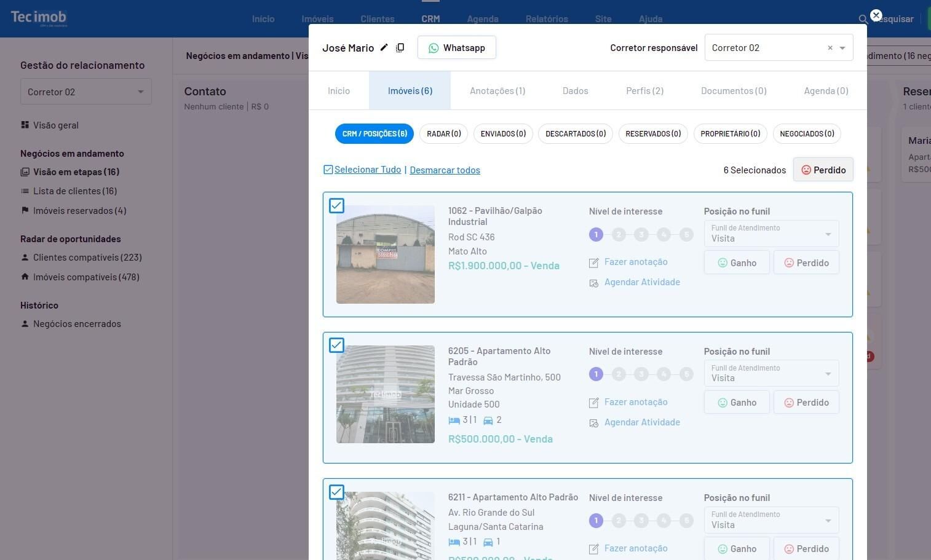Uncheck the checkbox for property 1062
Image resolution: width=931 pixels, height=560 pixels.
click(336, 205)
